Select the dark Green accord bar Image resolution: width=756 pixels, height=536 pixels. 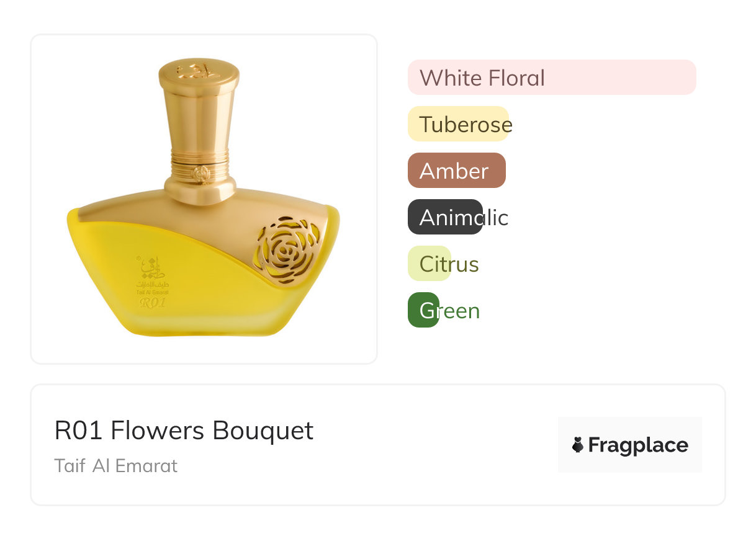coord(424,310)
